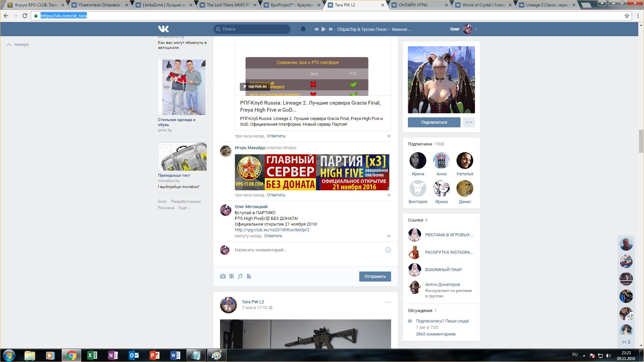
Task: Like Oleg Metlitsky's comment with the heart
Action: [389, 236]
